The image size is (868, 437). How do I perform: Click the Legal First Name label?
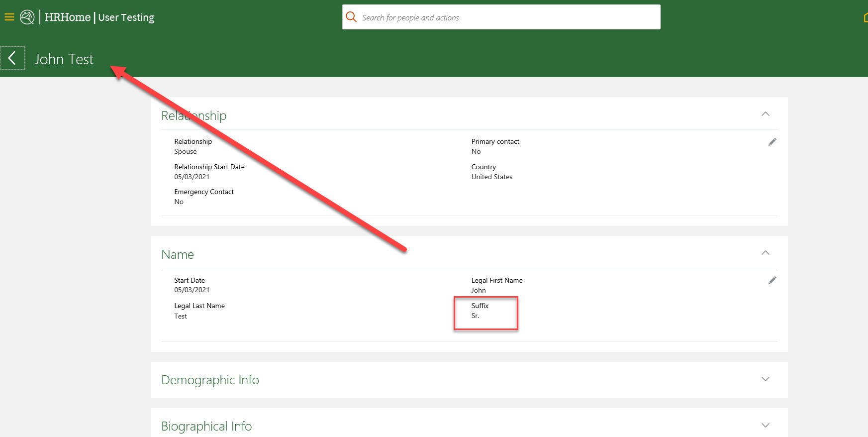point(497,280)
